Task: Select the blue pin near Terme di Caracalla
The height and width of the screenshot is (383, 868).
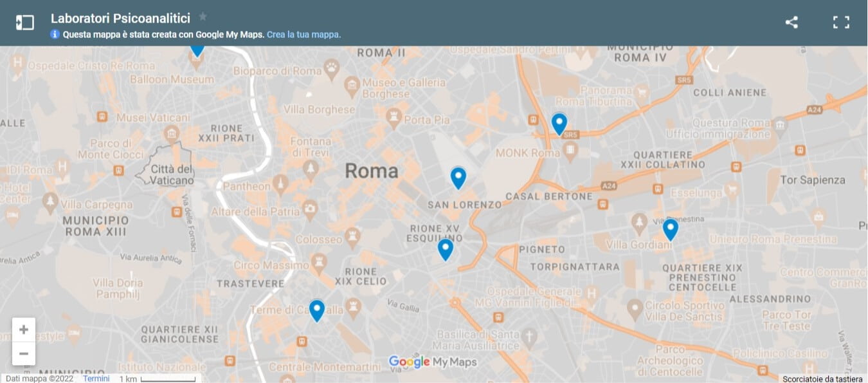Action: click(316, 310)
